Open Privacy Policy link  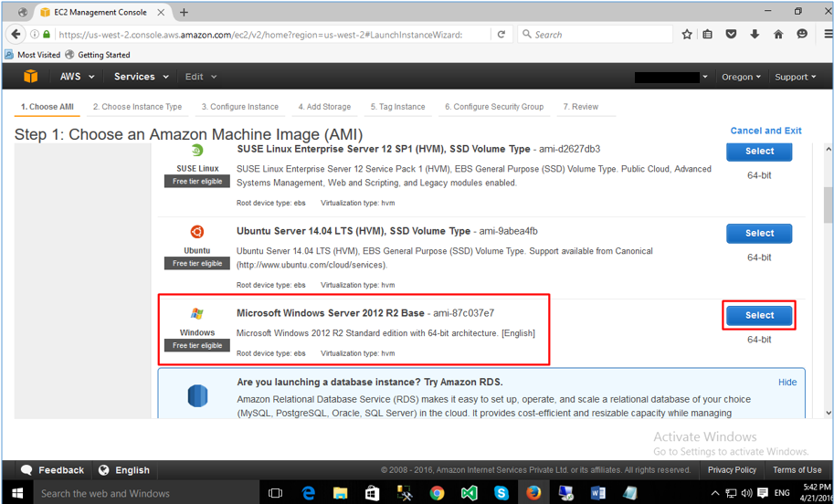732,470
